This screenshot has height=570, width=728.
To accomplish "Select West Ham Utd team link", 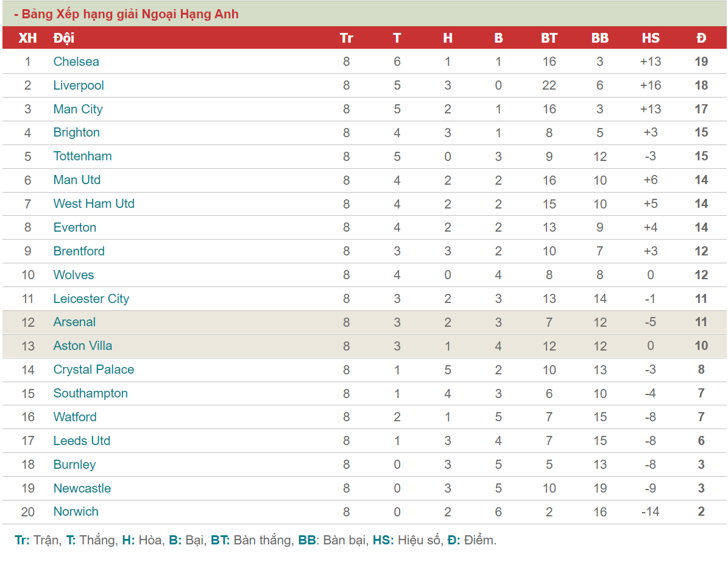I will coord(94,204).
